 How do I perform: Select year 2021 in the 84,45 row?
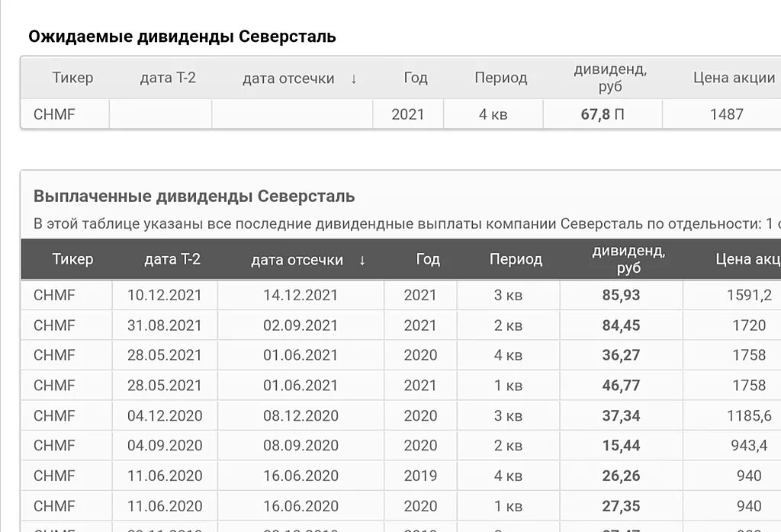coord(420,325)
